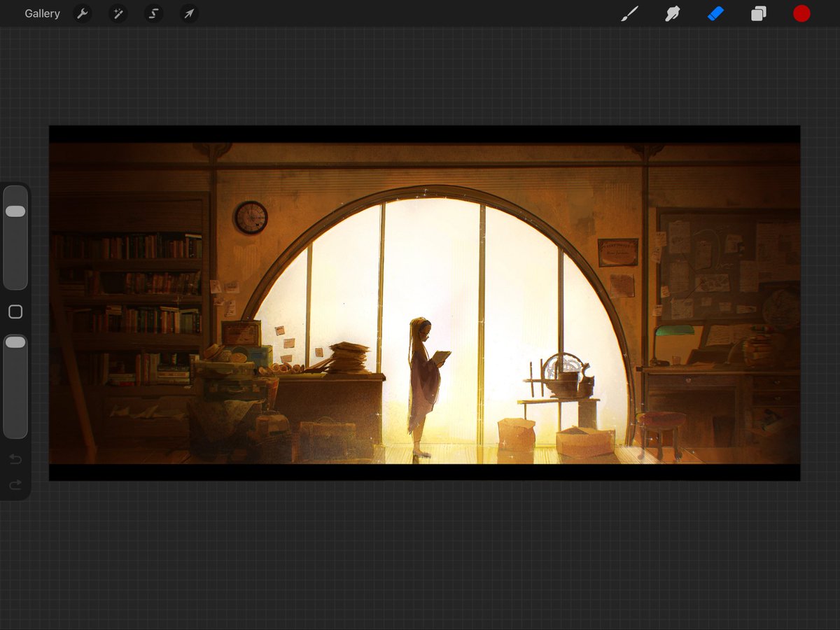This screenshot has height=630, width=840.
Task: Redo with the sidebar redo arrow
Action: [15, 484]
